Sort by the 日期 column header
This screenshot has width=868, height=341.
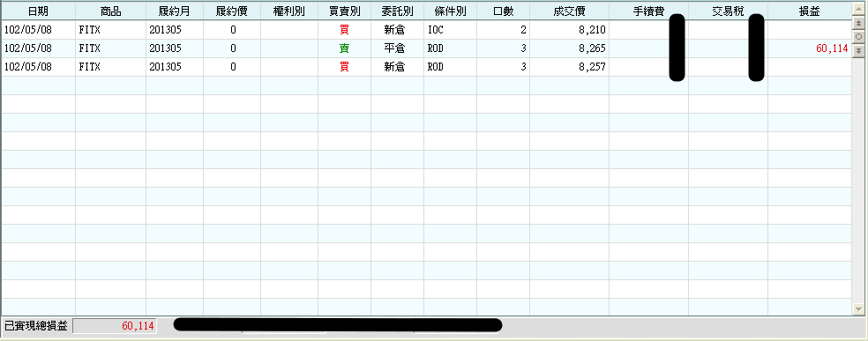[38, 11]
